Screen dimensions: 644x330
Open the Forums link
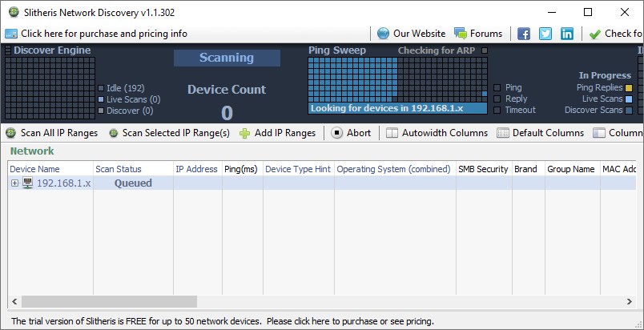[478, 34]
